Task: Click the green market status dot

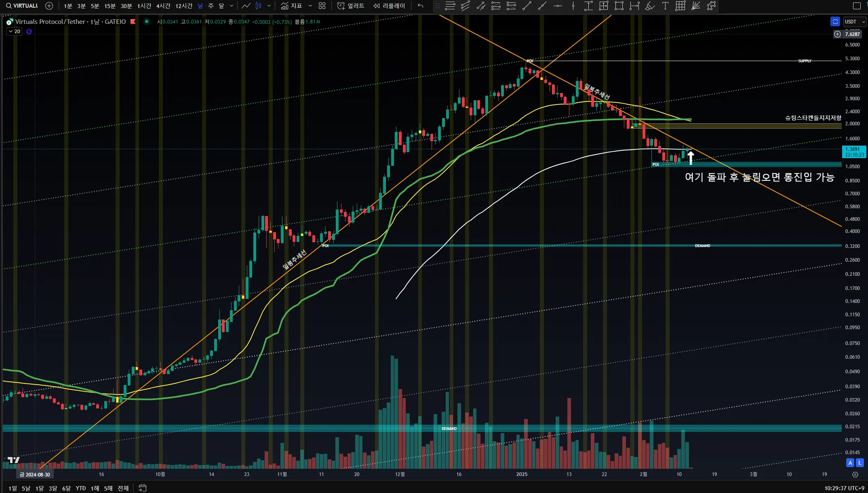Action: [147, 22]
